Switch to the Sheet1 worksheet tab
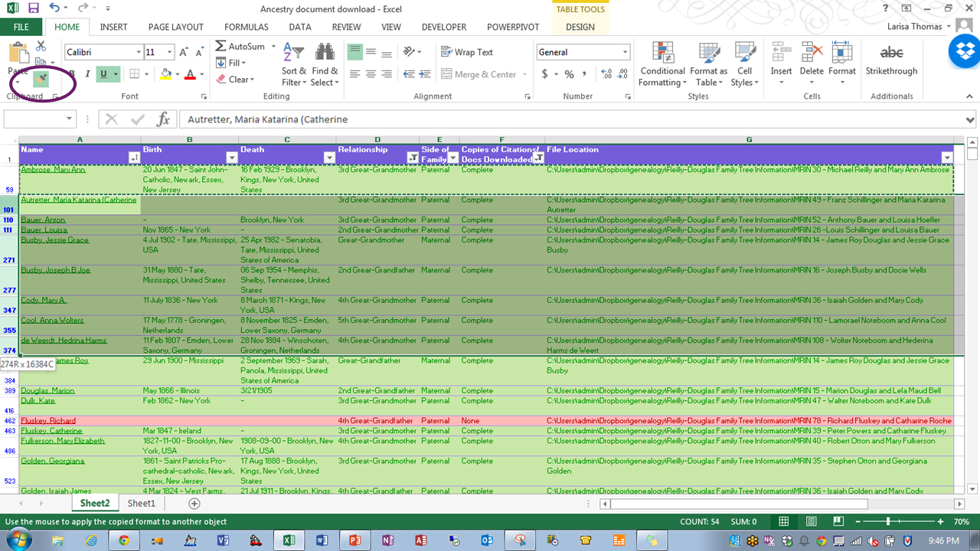Screen dimensions: 980x551 tap(141, 504)
